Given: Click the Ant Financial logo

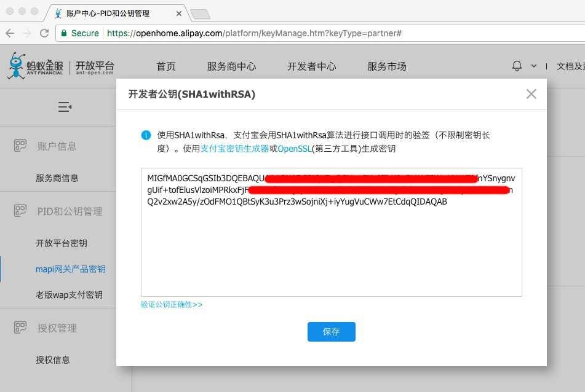Looking at the screenshot, I should [60, 66].
